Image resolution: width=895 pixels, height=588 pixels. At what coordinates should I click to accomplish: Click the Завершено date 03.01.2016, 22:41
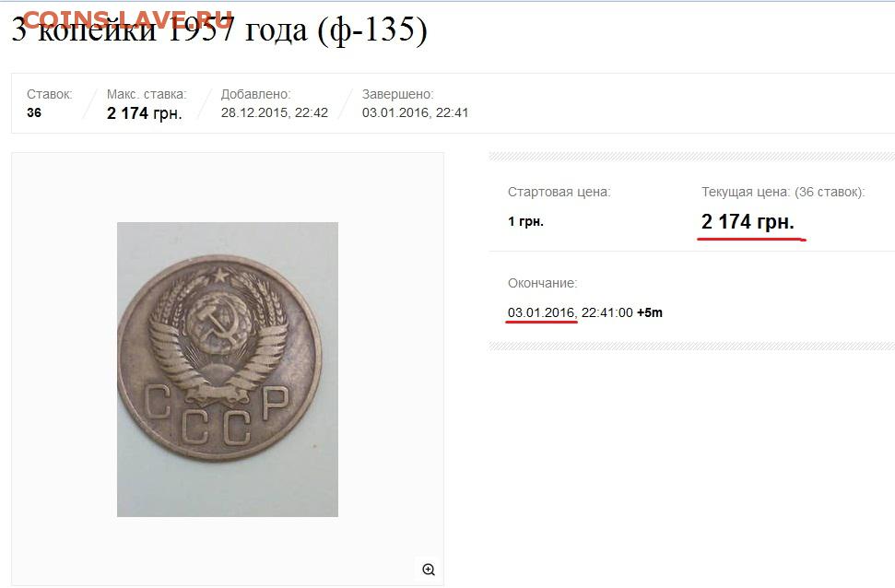click(x=415, y=112)
